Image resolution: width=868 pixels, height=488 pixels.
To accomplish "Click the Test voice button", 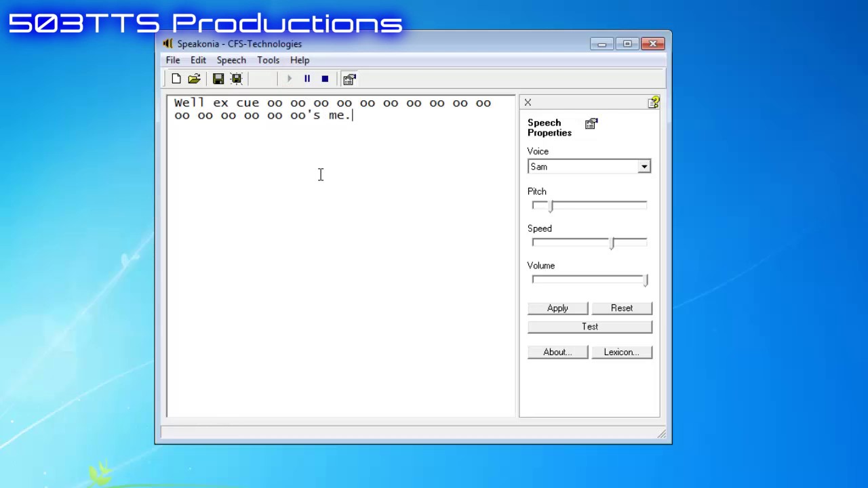I will (590, 327).
